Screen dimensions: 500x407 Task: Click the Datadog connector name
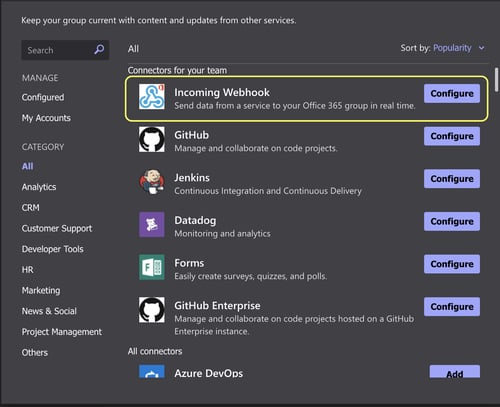point(195,220)
